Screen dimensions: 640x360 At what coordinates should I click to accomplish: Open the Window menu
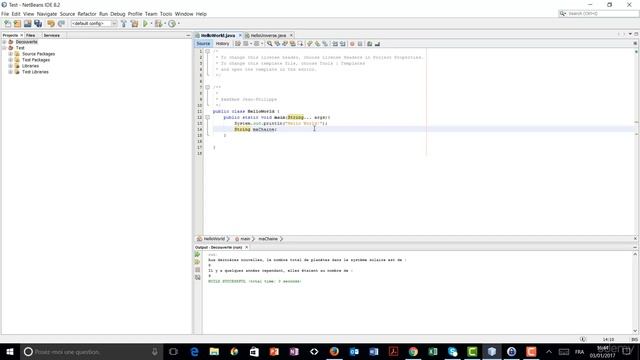pos(184,14)
